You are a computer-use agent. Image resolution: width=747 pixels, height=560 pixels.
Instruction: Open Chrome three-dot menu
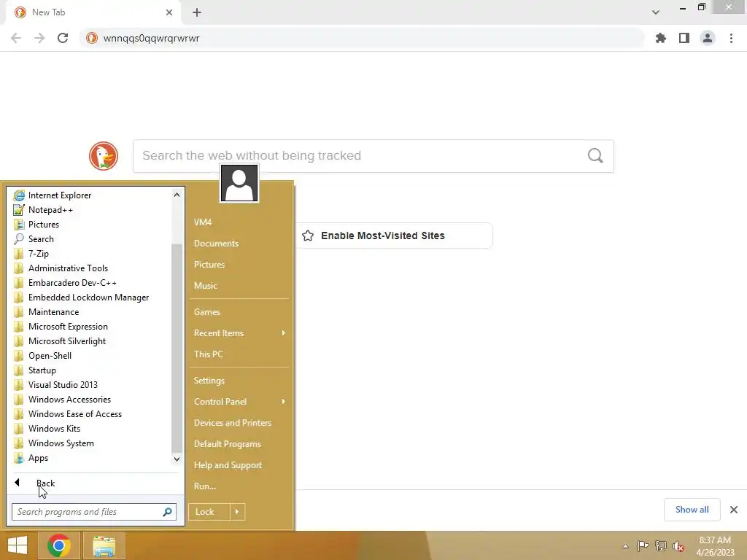pyautogui.click(x=731, y=38)
